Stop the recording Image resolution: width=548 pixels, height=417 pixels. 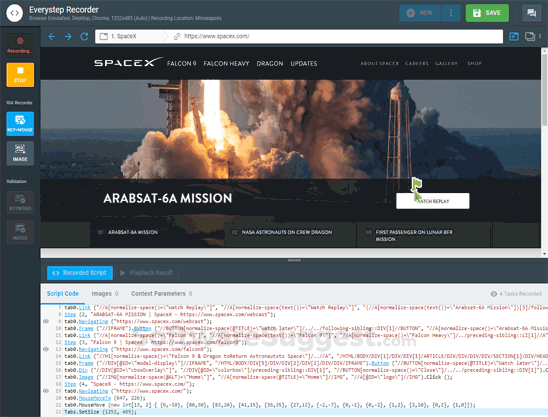[20, 75]
